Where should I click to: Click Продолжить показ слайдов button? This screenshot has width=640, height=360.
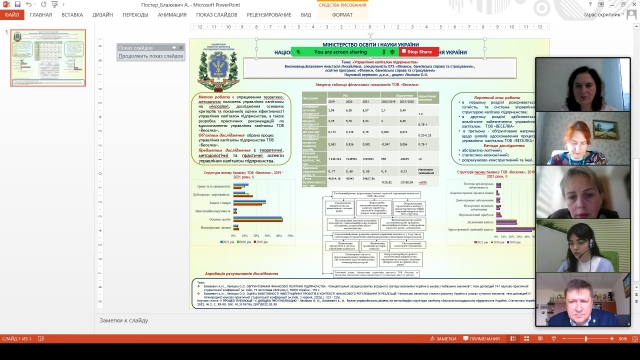[151, 56]
